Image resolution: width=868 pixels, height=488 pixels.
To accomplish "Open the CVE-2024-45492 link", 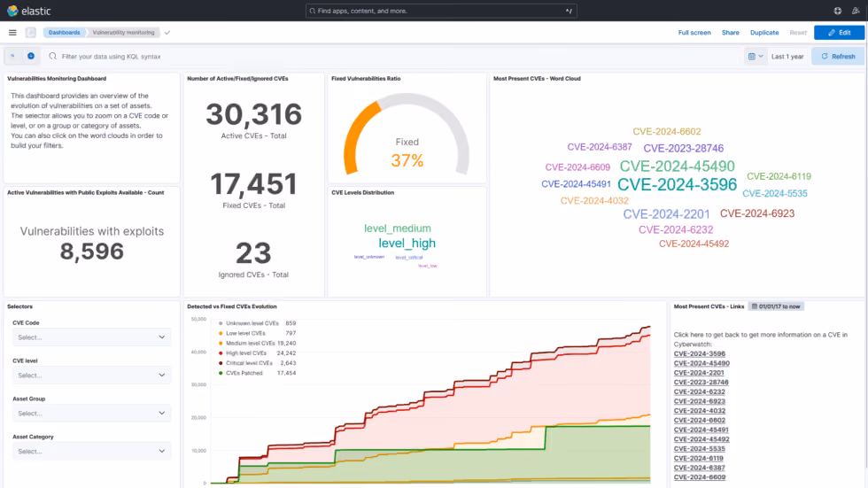I will 701,438.
